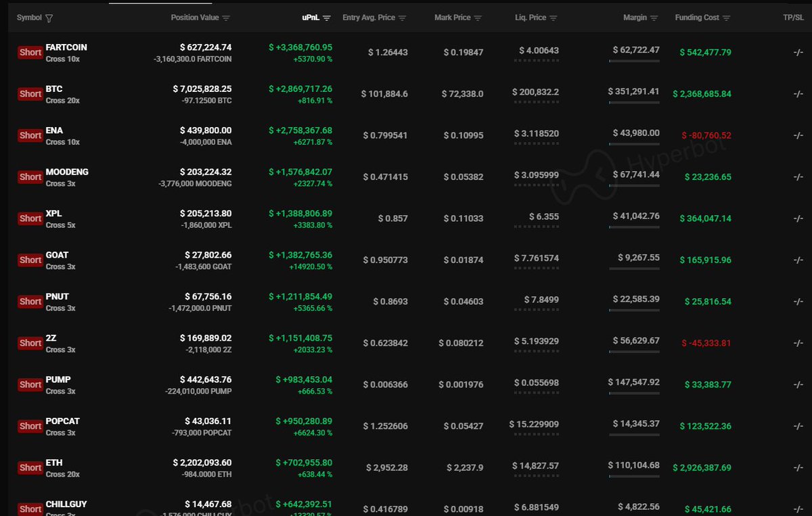
Task: Click Cross 20x label under BTC
Action: [x=63, y=101]
